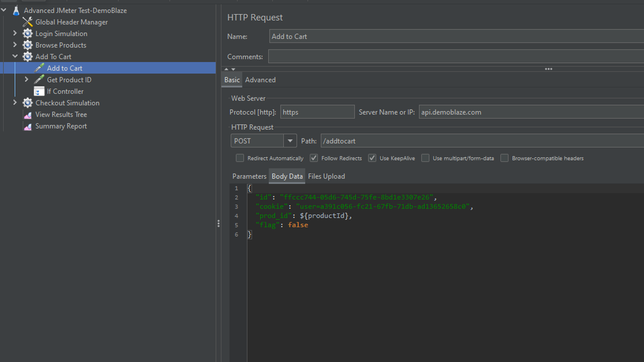The width and height of the screenshot is (644, 362).
Task: Collapse the Advanced JMeter Test-DemoBlaze root node
Action: pyautogui.click(x=4, y=10)
